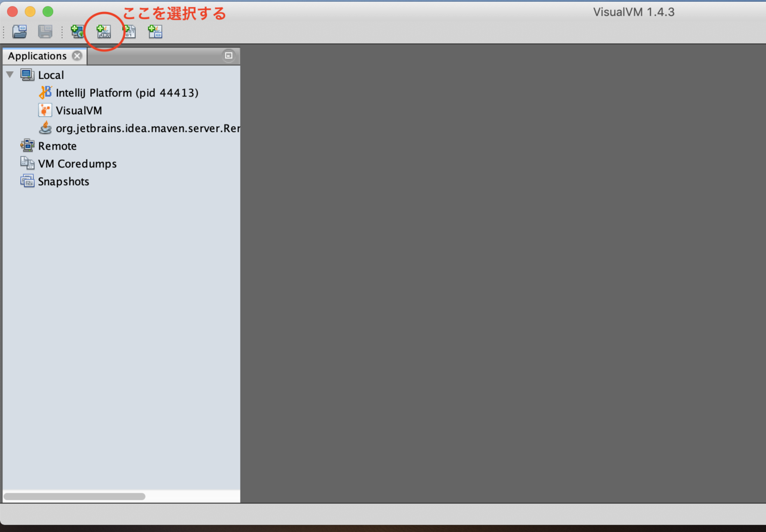This screenshot has height=532, width=766.
Task: Select the Add JMX Connection icon
Action: click(x=104, y=32)
